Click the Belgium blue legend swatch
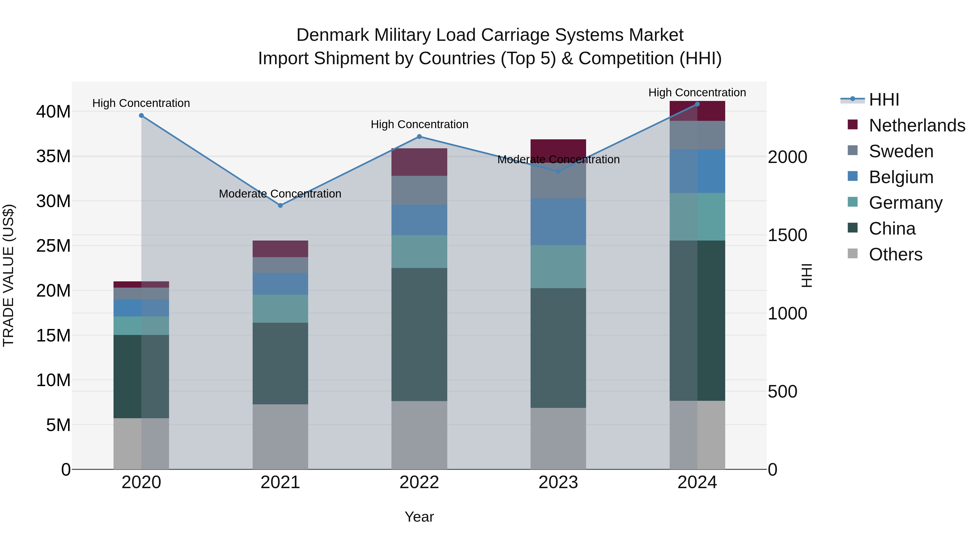This screenshot has height=551, width=980. pyautogui.click(x=853, y=176)
